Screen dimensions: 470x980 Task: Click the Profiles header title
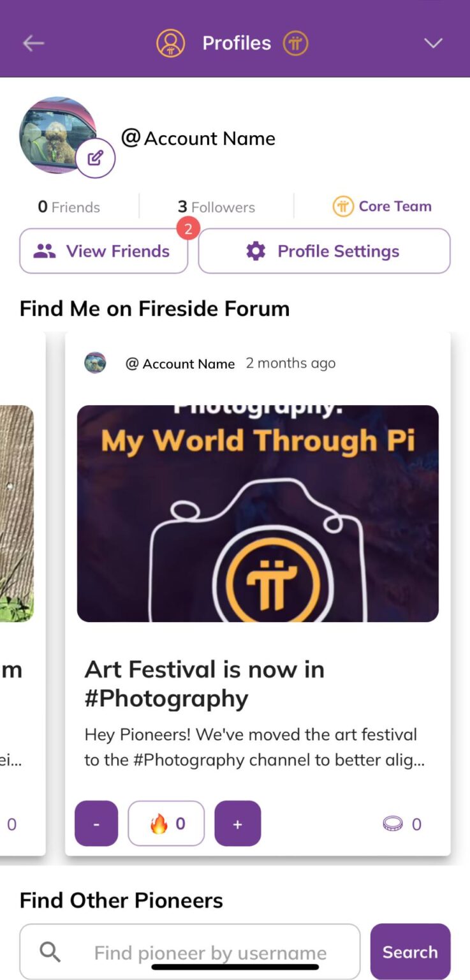coord(237,43)
